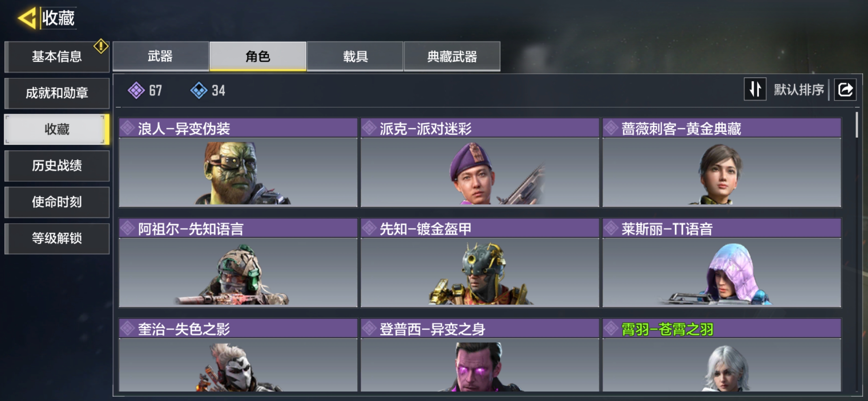Click diamond icon beside 浪人-异变伪装 title
This screenshot has height=401, width=868.
click(x=128, y=128)
